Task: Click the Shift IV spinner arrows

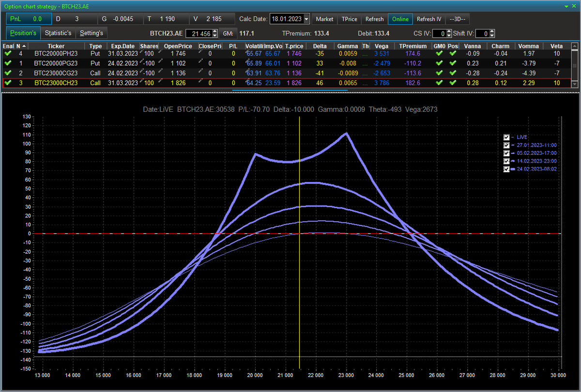Action: [x=492, y=33]
